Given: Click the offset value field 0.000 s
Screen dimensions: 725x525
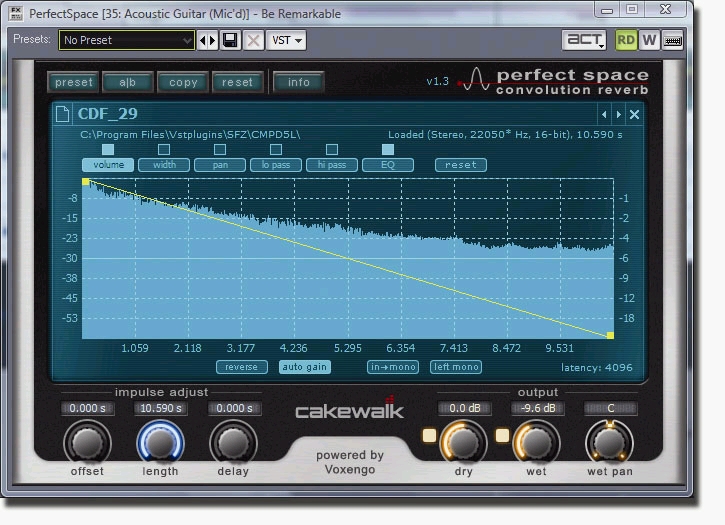Looking at the screenshot, I should [87, 408].
